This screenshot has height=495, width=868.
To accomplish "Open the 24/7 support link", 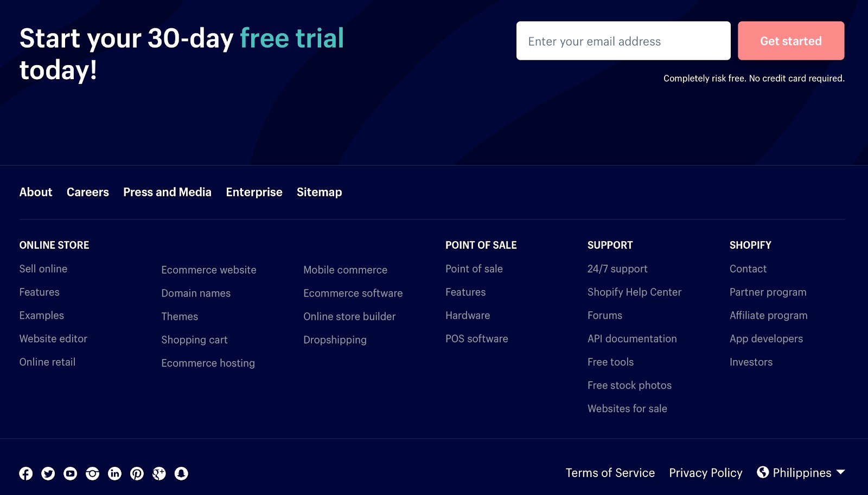I will pos(617,269).
